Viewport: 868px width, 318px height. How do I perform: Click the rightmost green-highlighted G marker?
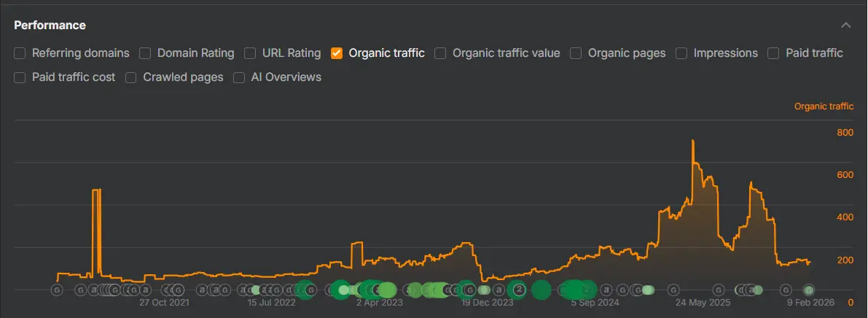(808, 290)
